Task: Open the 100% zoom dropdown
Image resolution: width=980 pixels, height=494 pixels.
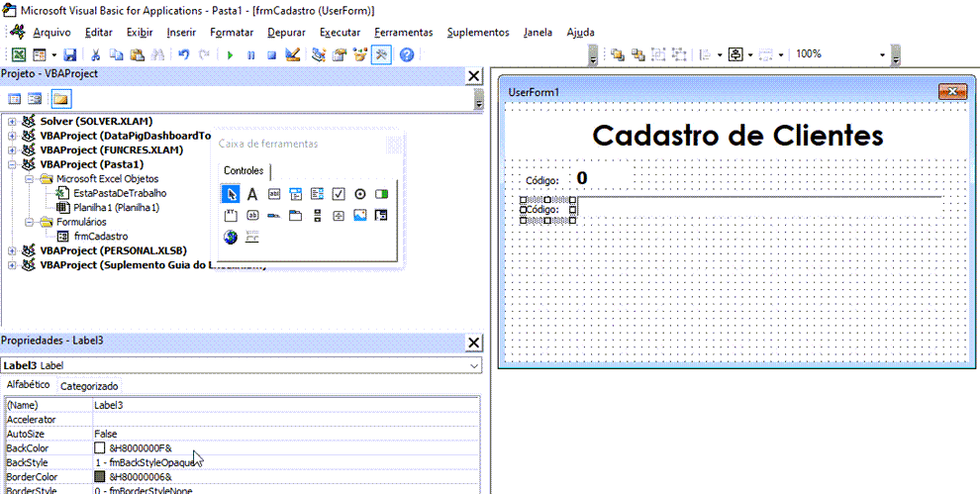Action: 883,55
